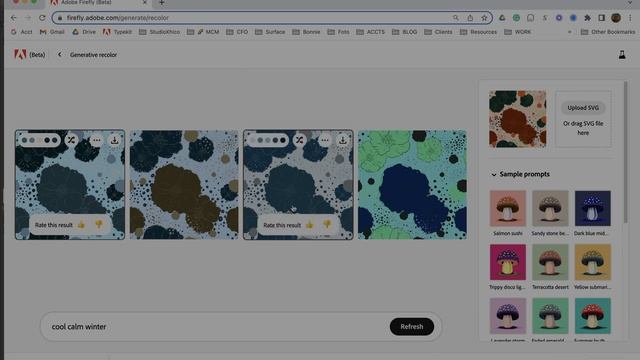Click browser back arrow

[13, 18]
